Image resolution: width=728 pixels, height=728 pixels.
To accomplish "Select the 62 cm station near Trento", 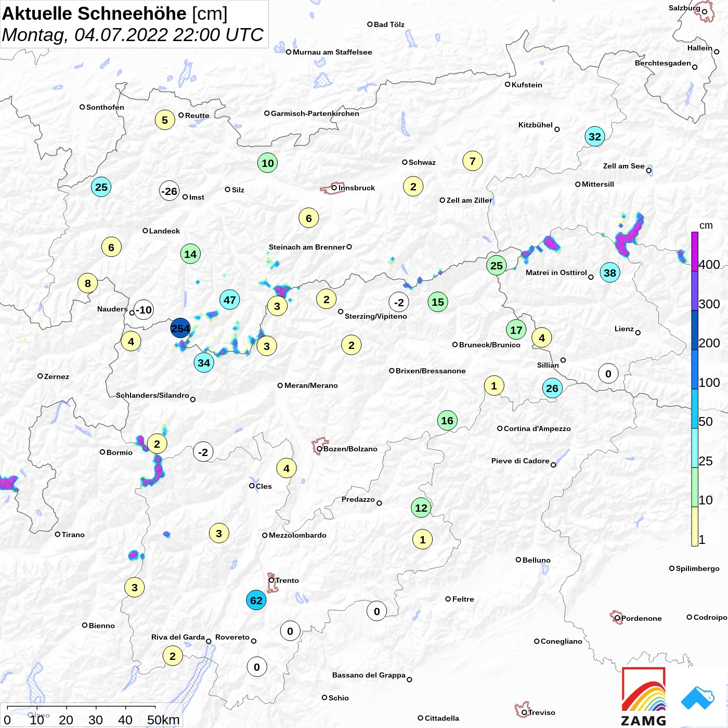I will click(x=256, y=601).
